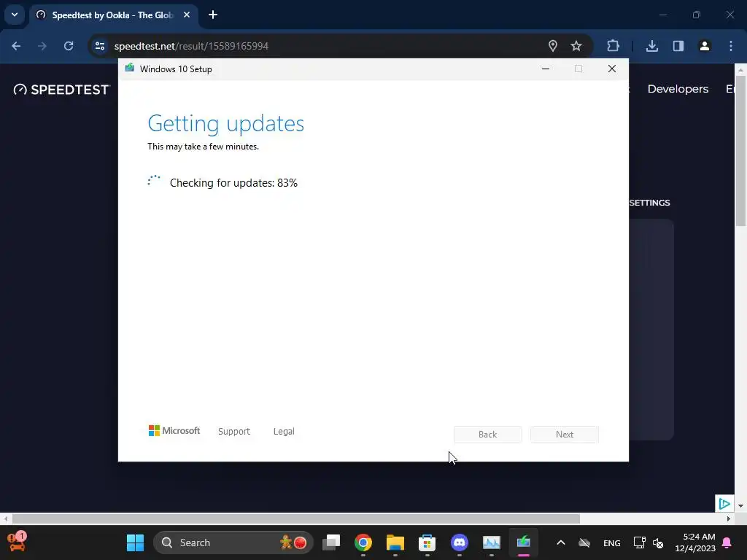Open Discord from taskbar

click(460, 542)
